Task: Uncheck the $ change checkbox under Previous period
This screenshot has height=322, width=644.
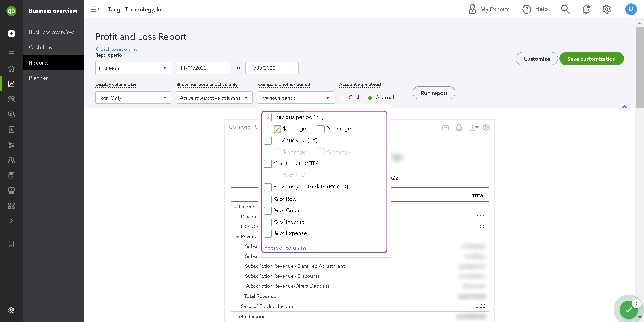Action: click(x=277, y=129)
